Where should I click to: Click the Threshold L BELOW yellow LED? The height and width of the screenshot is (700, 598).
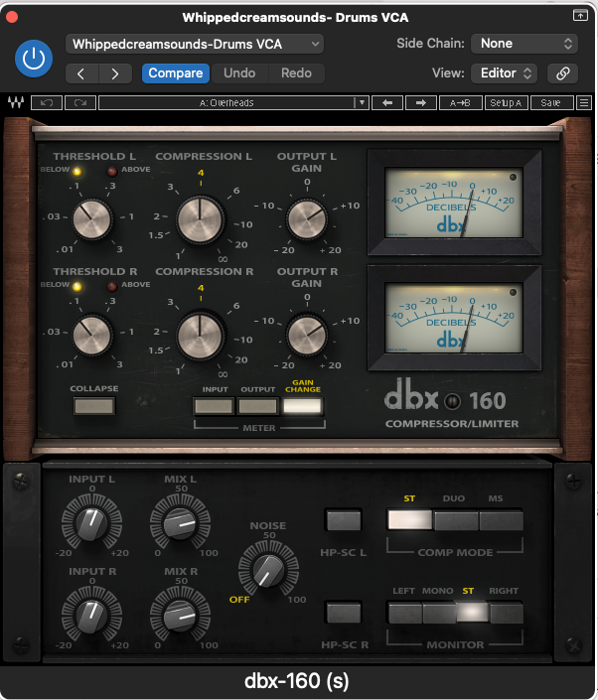click(x=77, y=171)
